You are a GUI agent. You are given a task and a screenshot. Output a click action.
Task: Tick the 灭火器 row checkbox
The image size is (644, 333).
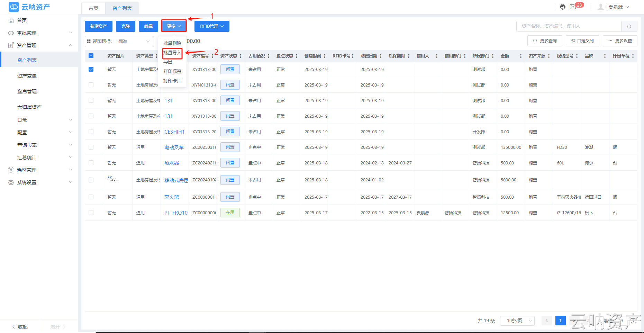coord(91,197)
